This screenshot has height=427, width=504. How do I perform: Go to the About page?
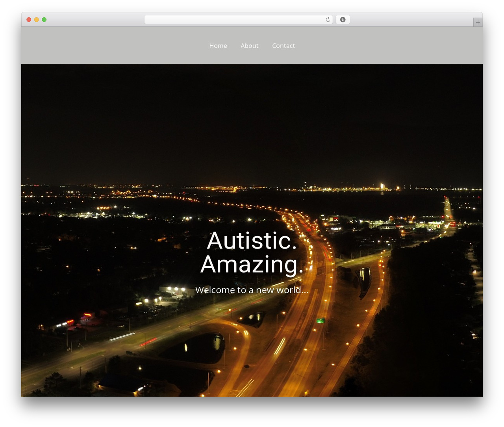[x=249, y=46]
